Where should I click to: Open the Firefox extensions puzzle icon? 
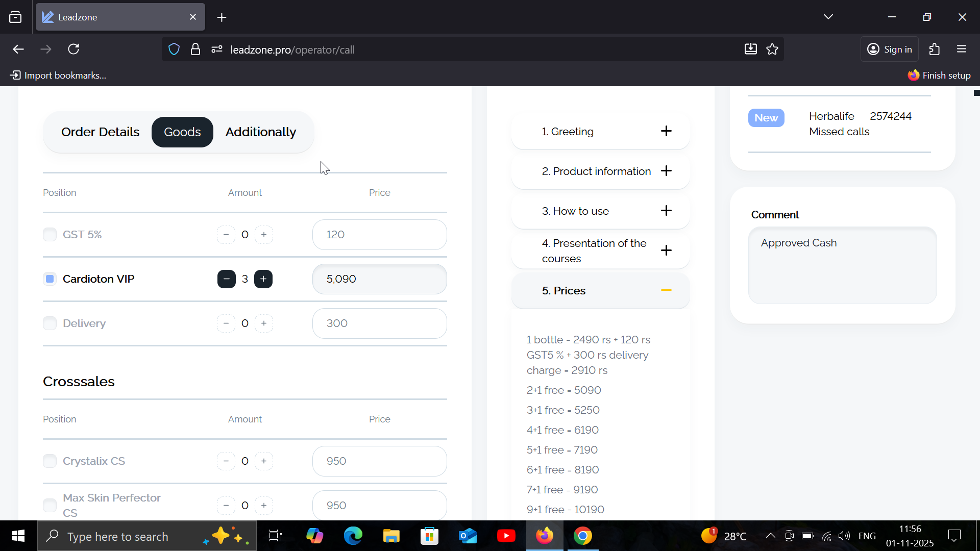(934, 49)
